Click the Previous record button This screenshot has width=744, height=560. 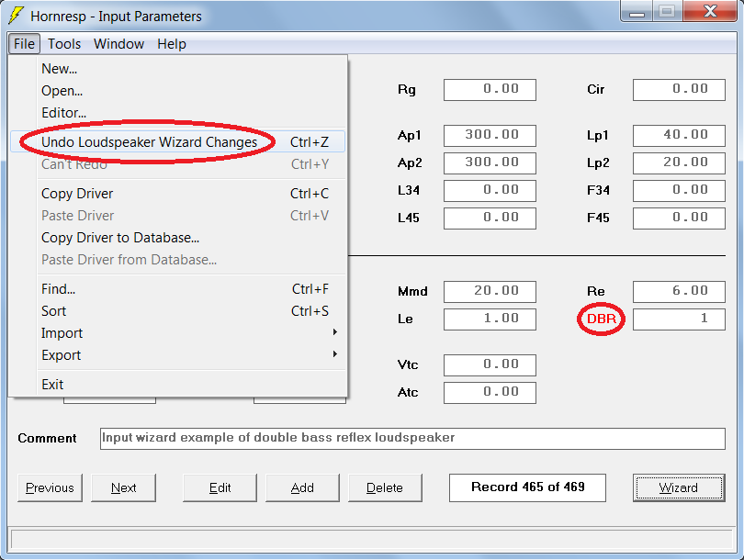point(50,487)
